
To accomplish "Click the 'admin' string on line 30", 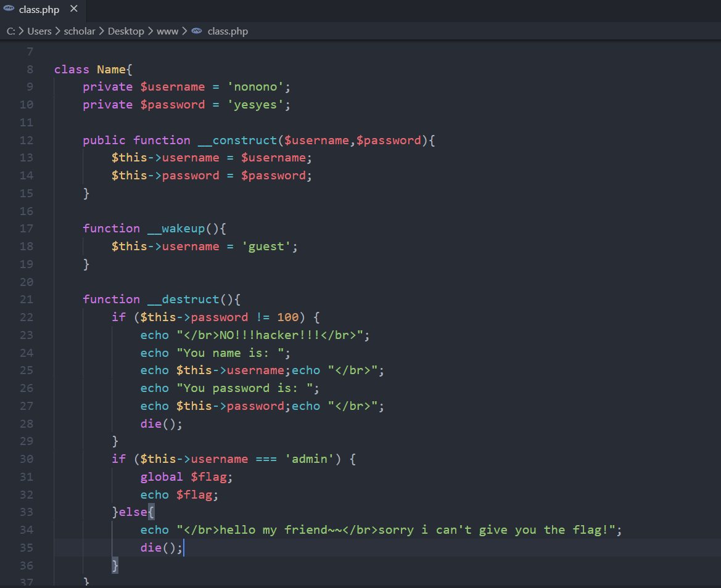I will [310, 459].
